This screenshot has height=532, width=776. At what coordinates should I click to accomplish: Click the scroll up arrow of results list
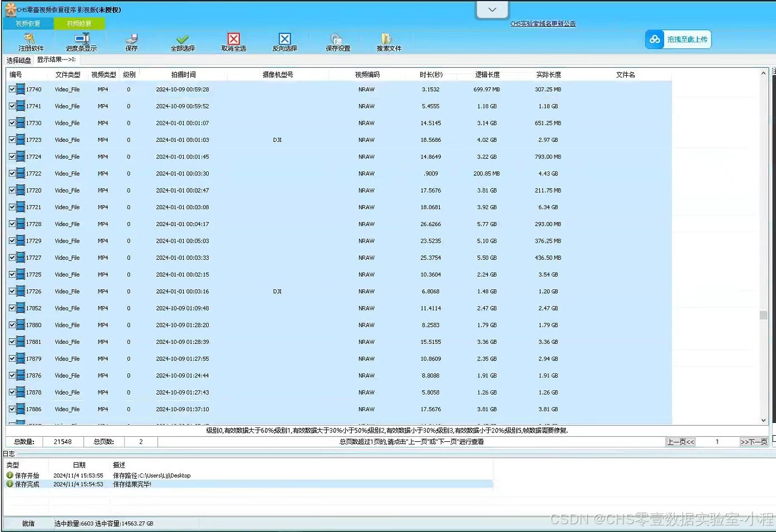763,73
